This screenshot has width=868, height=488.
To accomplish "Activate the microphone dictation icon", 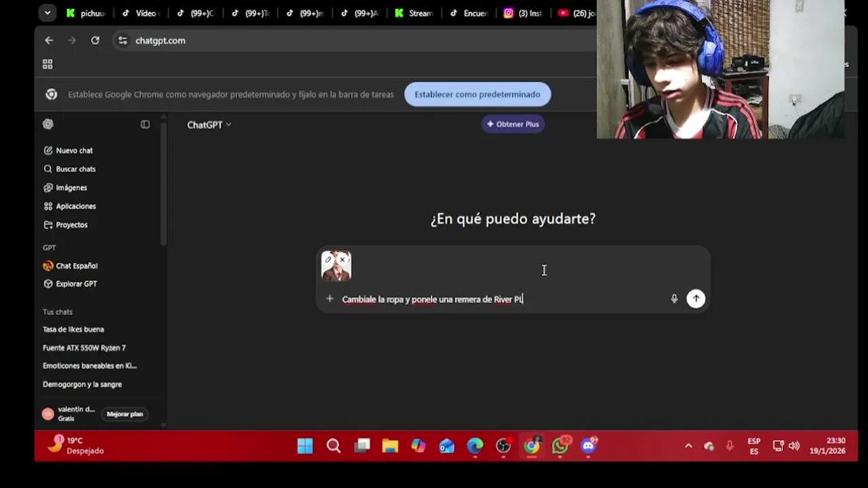I will pyautogui.click(x=674, y=299).
